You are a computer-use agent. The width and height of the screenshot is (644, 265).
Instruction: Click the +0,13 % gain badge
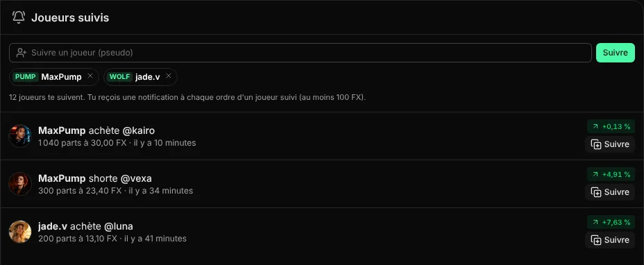pyautogui.click(x=611, y=126)
